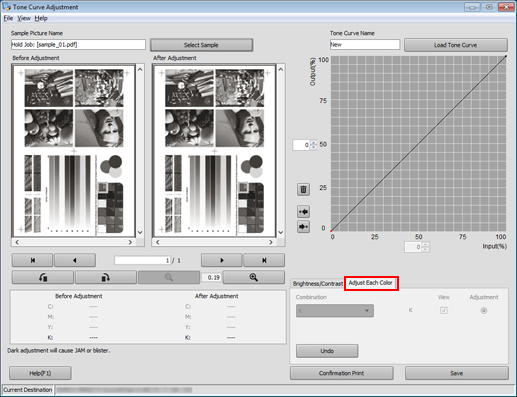Rotate sample clockwise
The height and width of the screenshot is (397, 517).
[106, 277]
